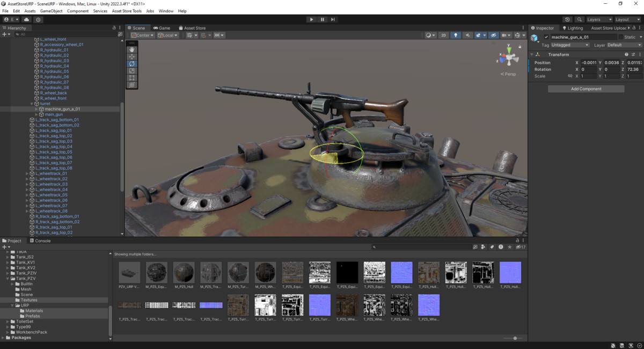This screenshot has width=644, height=349.
Task: Expand the machine_gun_a_01 item in Hierarchy
Action: (36, 108)
